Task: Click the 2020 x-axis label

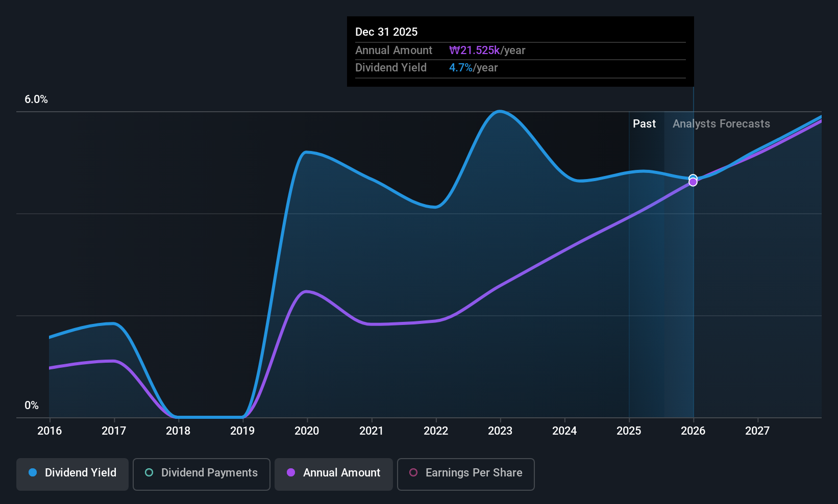Action: click(x=307, y=431)
